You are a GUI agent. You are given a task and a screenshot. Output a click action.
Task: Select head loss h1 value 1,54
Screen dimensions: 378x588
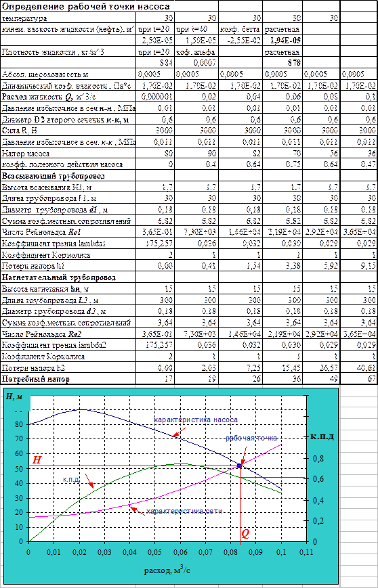pyautogui.click(x=253, y=265)
